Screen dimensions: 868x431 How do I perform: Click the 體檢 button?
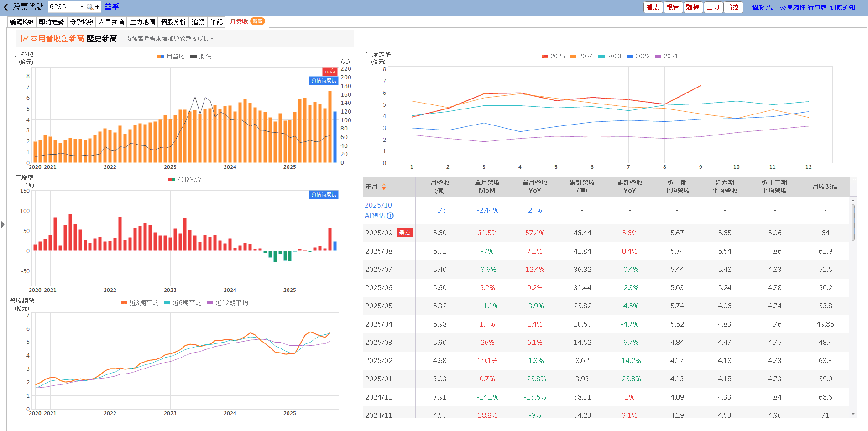692,7
